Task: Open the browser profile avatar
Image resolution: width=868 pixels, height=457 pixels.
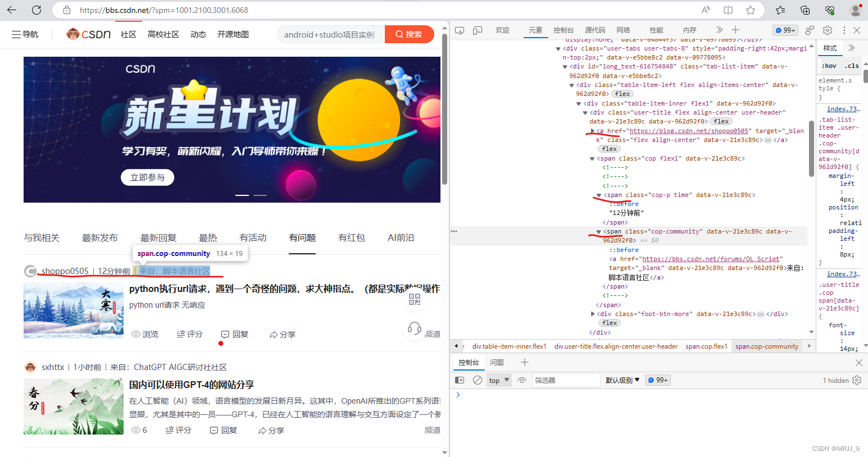Action: click(856, 10)
